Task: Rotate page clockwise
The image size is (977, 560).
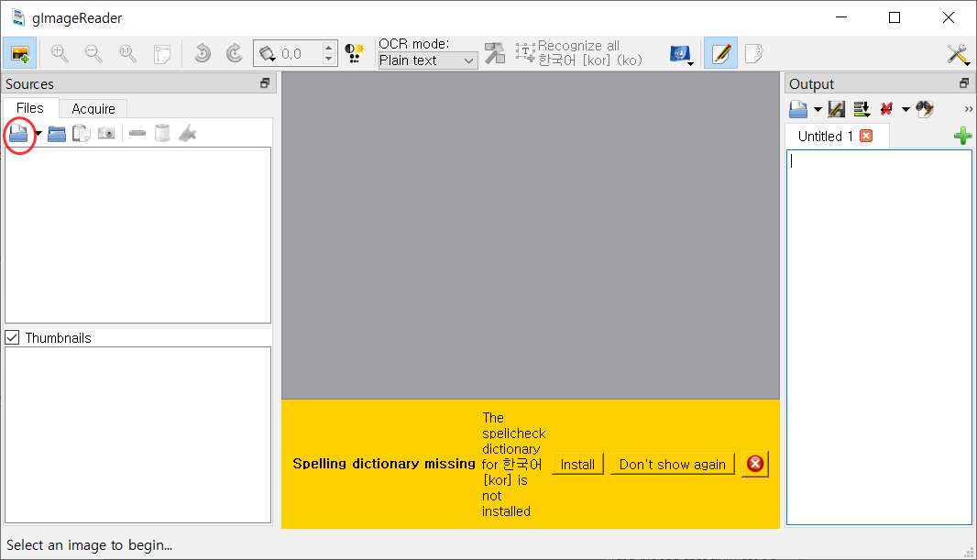Action: click(235, 53)
